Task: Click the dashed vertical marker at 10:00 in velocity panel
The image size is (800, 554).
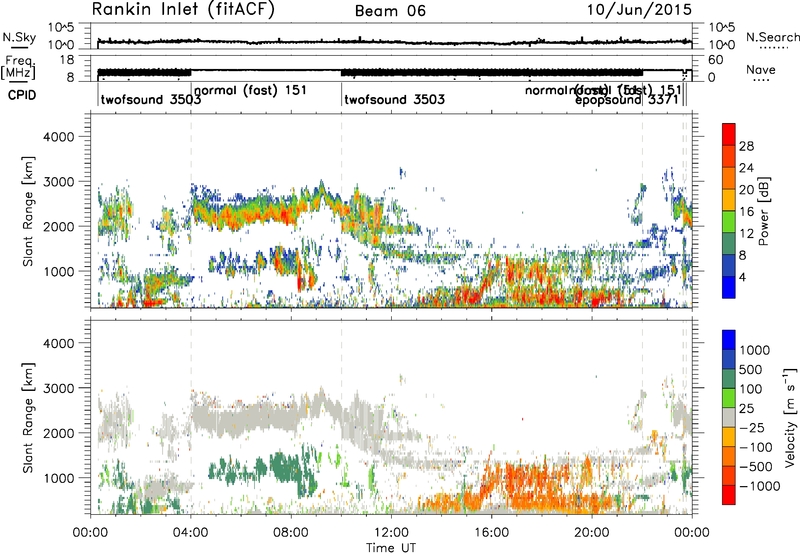Action: click(341, 417)
